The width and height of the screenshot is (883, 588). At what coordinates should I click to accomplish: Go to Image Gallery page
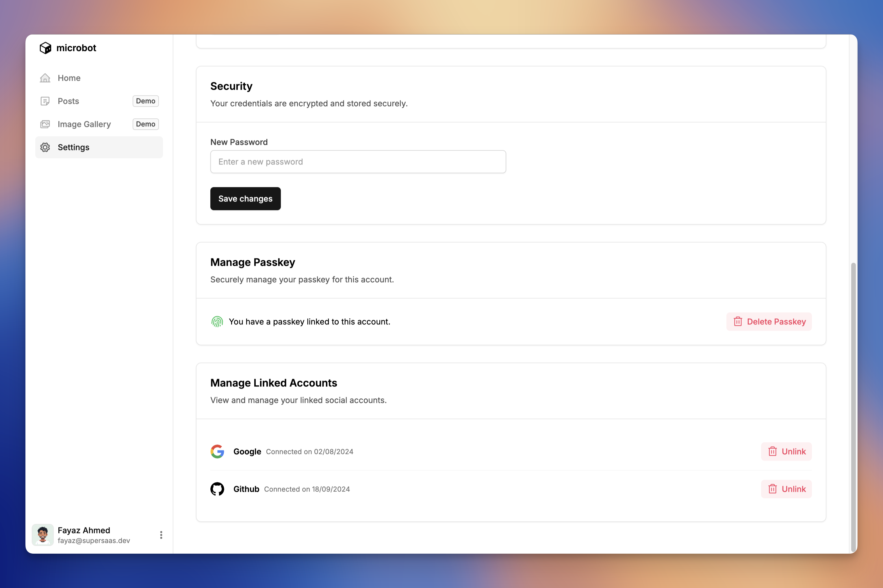tap(84, 124)
